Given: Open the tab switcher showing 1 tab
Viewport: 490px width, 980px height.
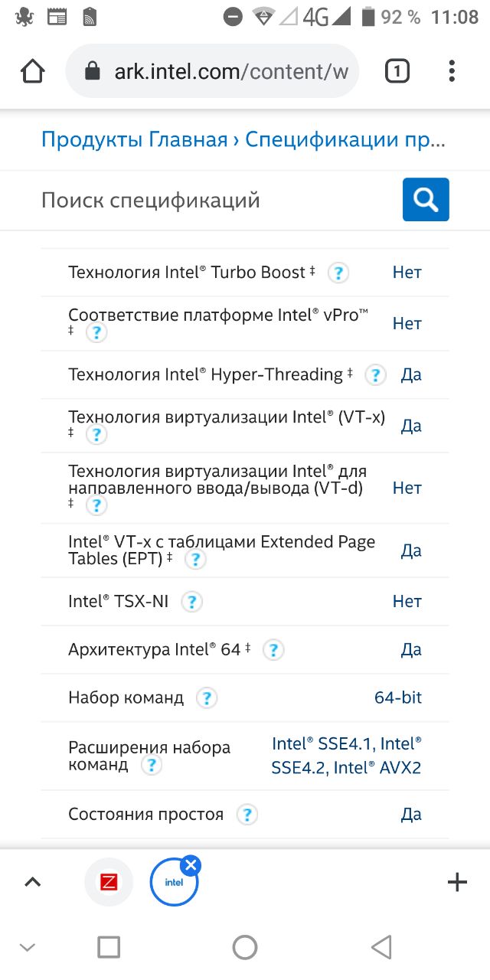Looking at the screenshot, I should [x=397, y=71].
